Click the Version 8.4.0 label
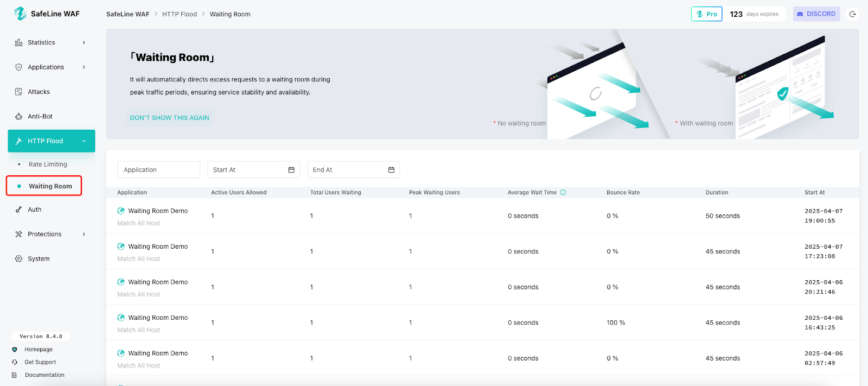Image resolution: width=868 pixels, height=386 pixels. [x=41, y=337]
